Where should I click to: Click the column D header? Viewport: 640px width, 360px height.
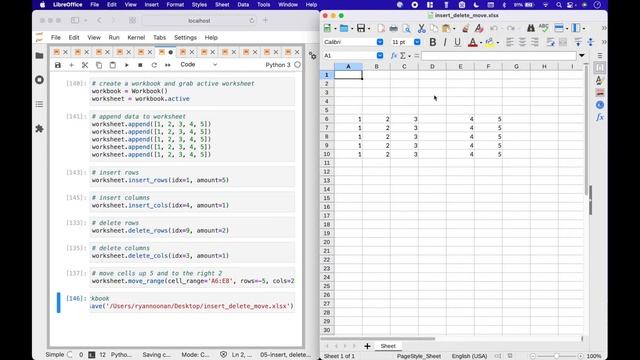click(x=432, y=66)
